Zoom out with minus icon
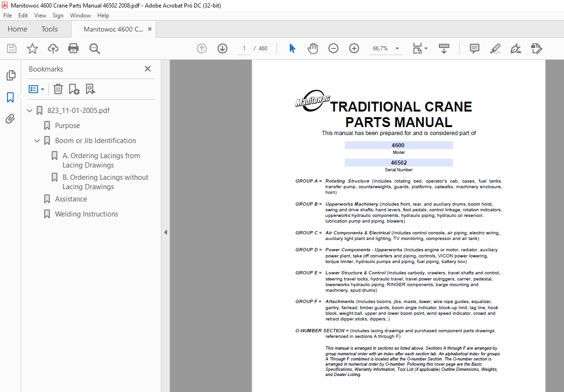 click(x=334, y=48)
